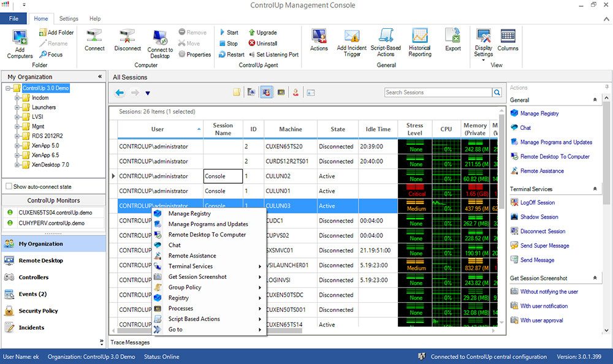Open Events (2) navigation section

(x=53, y=294)
